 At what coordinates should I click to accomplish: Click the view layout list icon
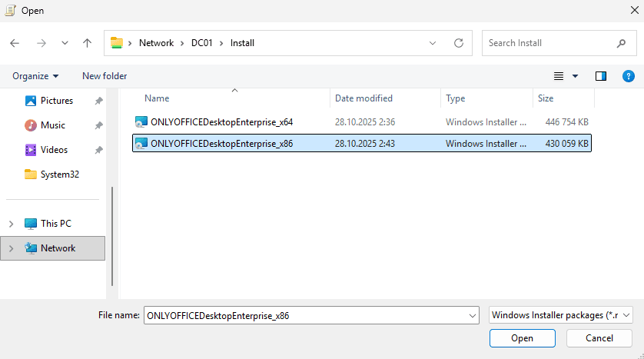click(x=559, y=76)
